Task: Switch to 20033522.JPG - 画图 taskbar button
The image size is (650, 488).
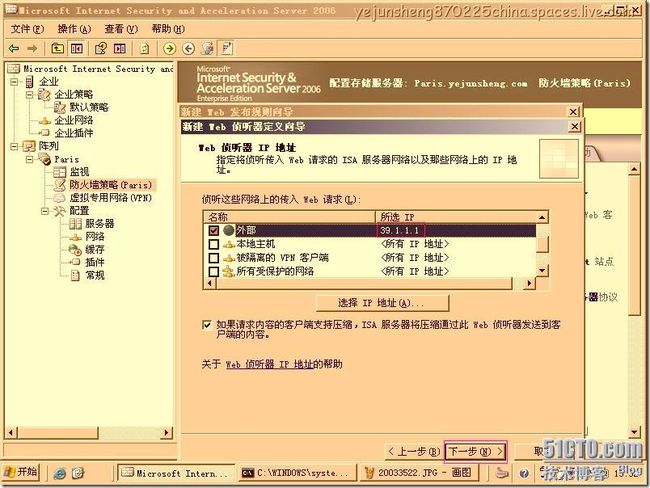Action: coord(420,473)
